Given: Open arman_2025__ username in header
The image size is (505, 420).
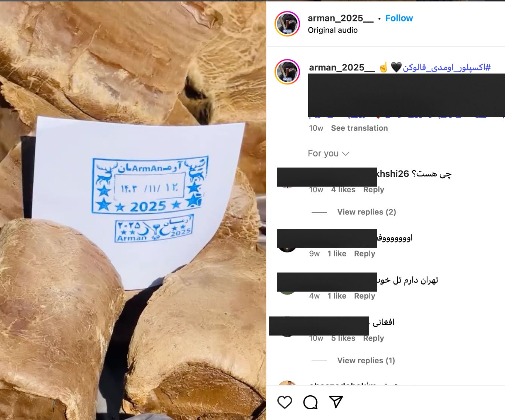Looking at the screenshot, I should [340, 18].
